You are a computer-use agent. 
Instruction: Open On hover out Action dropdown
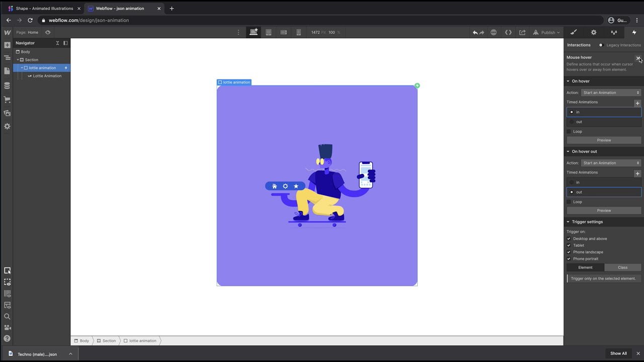pos(611,163)
